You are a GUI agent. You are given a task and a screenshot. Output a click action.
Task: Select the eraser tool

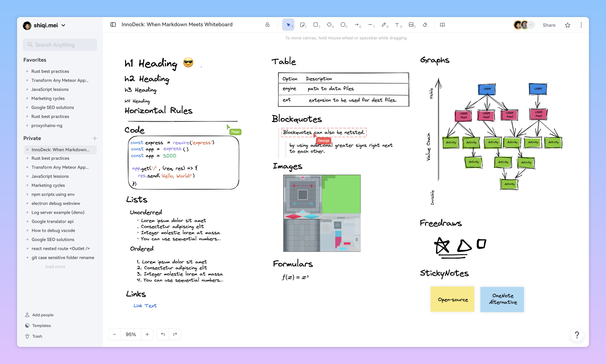(x=425, y=25)
